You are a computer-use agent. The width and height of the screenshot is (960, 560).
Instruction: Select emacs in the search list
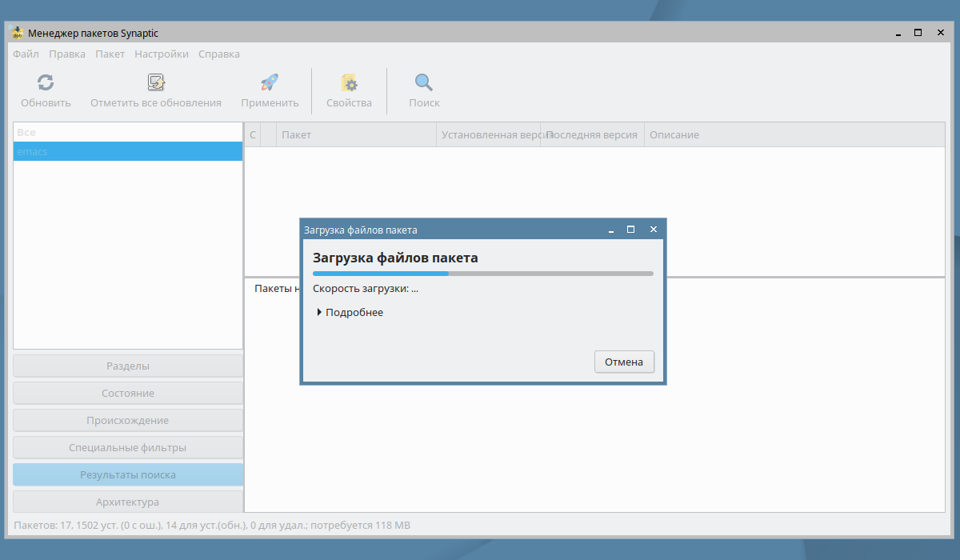(128, 151)
